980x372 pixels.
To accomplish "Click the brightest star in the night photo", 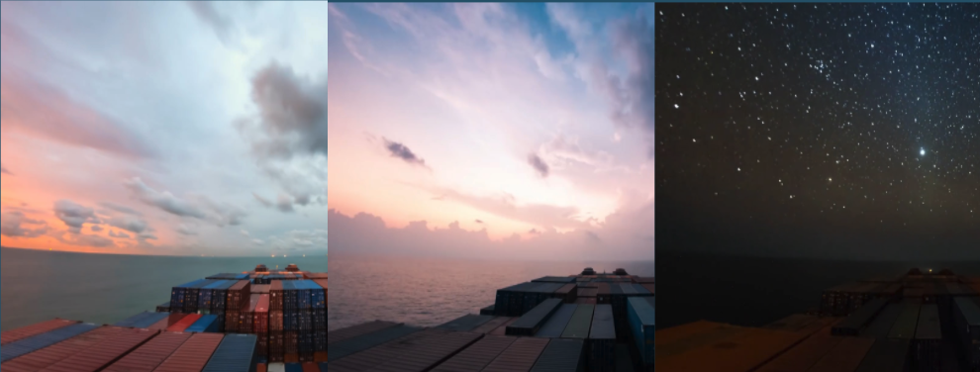I will pyautogui.click(x=922, y=151).
